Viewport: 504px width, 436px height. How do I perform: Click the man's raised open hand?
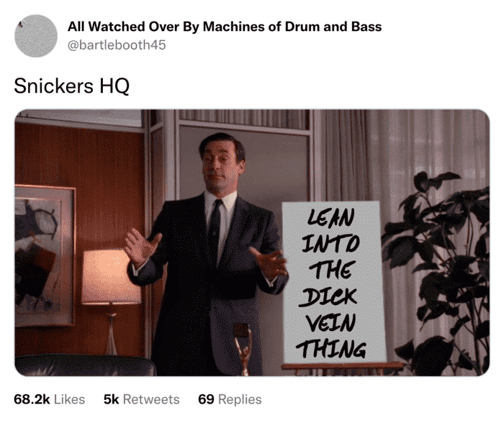click(141, 246)
